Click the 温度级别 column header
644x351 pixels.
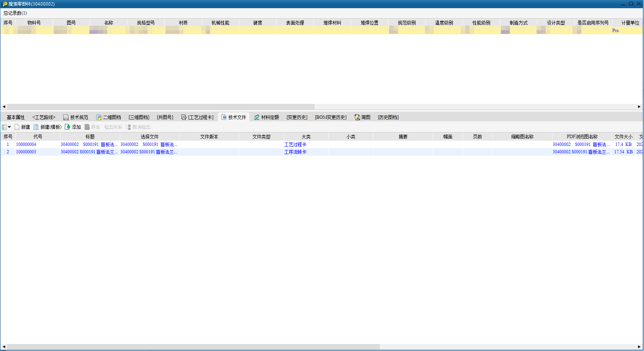[x=444, y=23]
